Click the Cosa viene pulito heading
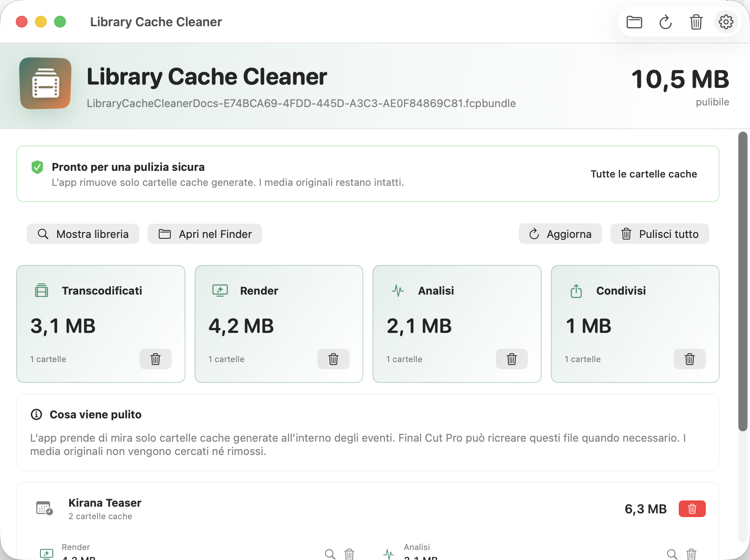This screenshot has height=560, width=750. pos(95,415)
